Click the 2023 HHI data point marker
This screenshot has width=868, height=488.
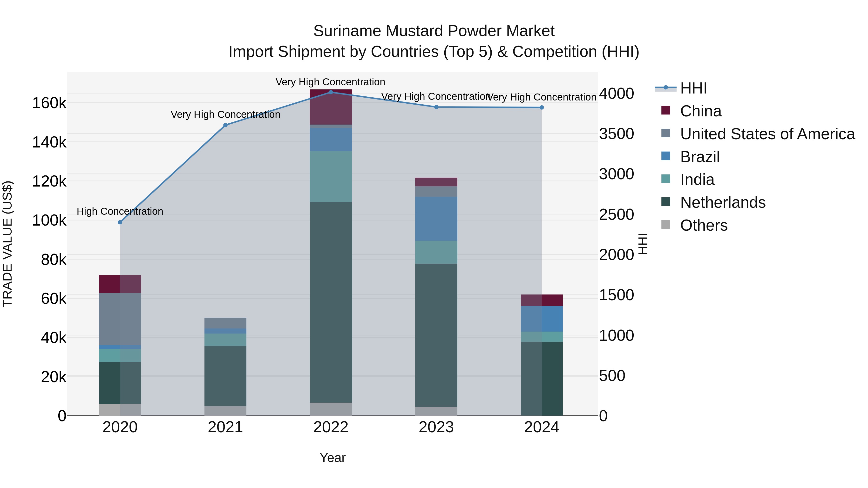(x=436, y=107)
